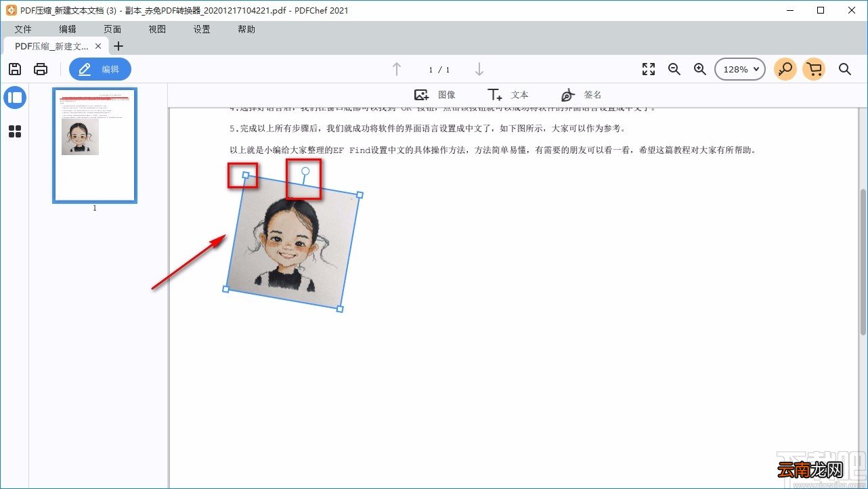Screen dimensions: 868x489
Task: Toggle the blue 编辑 edit mode button
Action: [x=100, y=69]
